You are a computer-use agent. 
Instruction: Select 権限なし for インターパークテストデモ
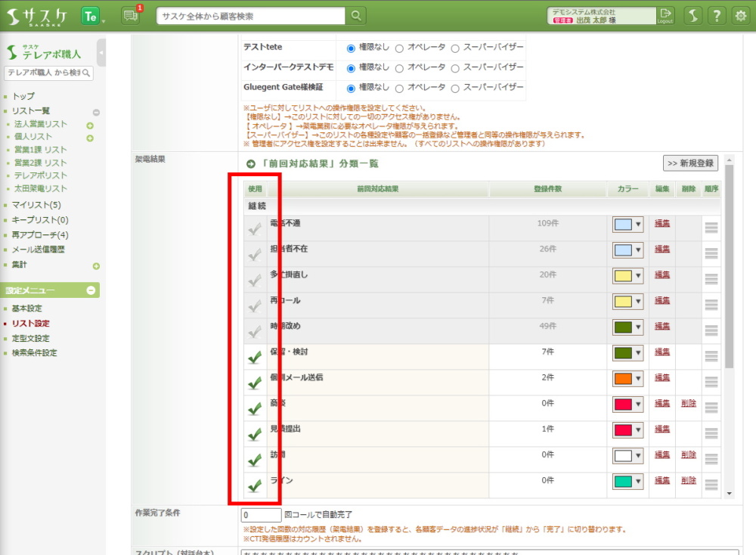(351, 68)
